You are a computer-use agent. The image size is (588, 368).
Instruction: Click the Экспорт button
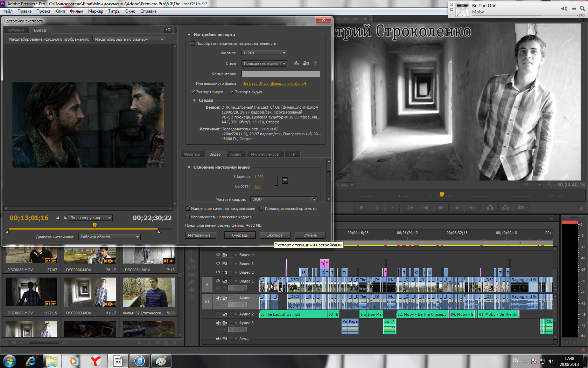(275, 235)
